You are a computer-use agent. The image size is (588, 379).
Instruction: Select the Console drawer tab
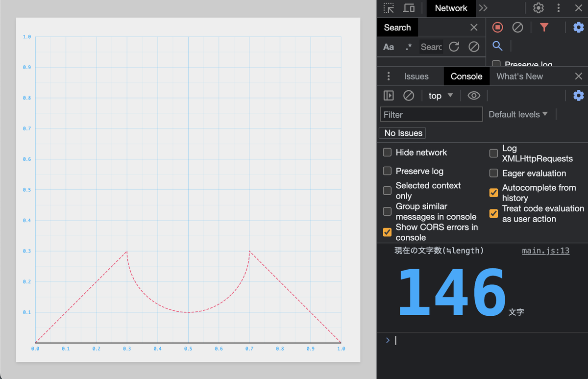(x=466, y=76)
